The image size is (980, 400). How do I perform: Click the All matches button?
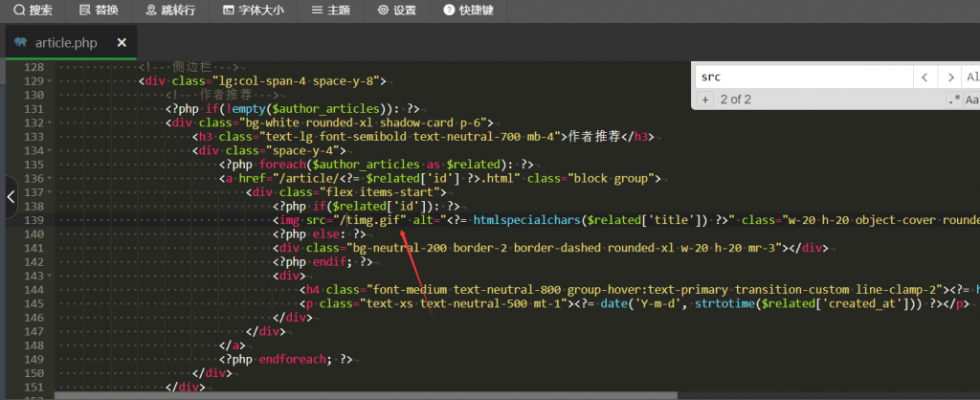[971, 77]
